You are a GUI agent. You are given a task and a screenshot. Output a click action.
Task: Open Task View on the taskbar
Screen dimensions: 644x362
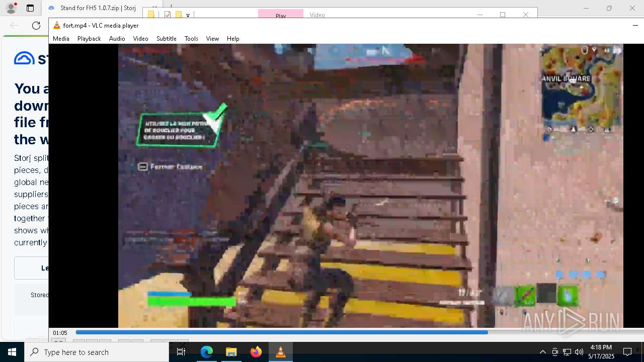182,352
